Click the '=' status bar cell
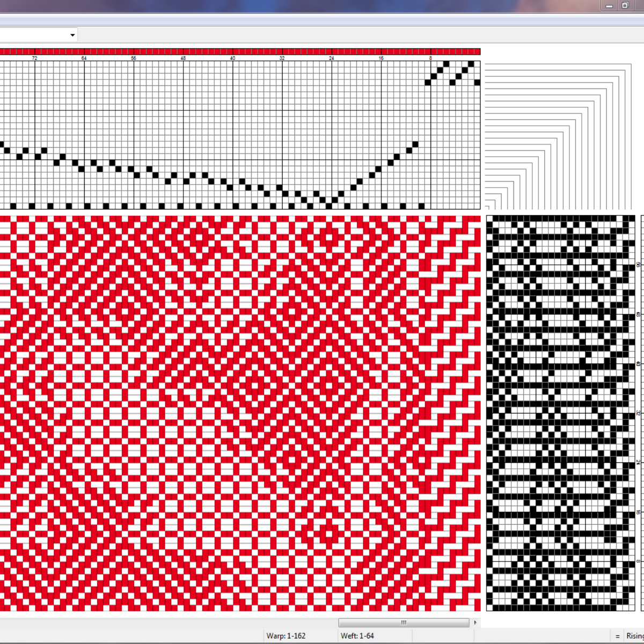This screenshot has width=644, height=644. 617,636
